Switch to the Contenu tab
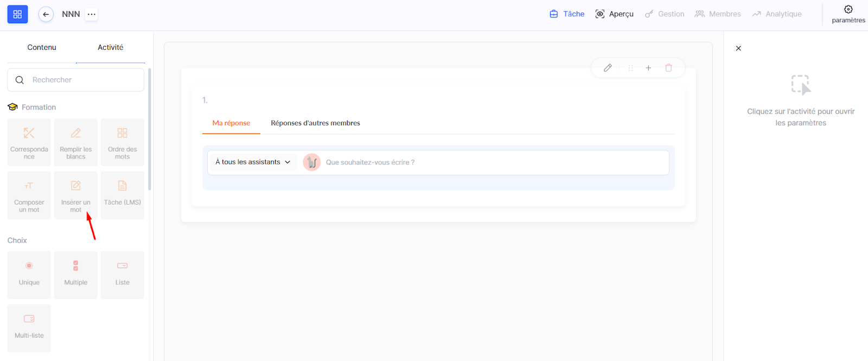 [42, 47]
